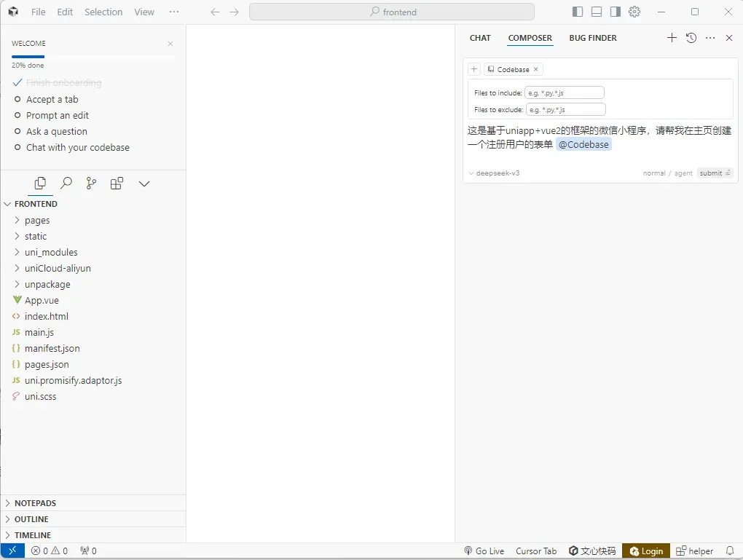Open the Extensions blocks icon
This screenshot has height=560, width=743.
117,184
